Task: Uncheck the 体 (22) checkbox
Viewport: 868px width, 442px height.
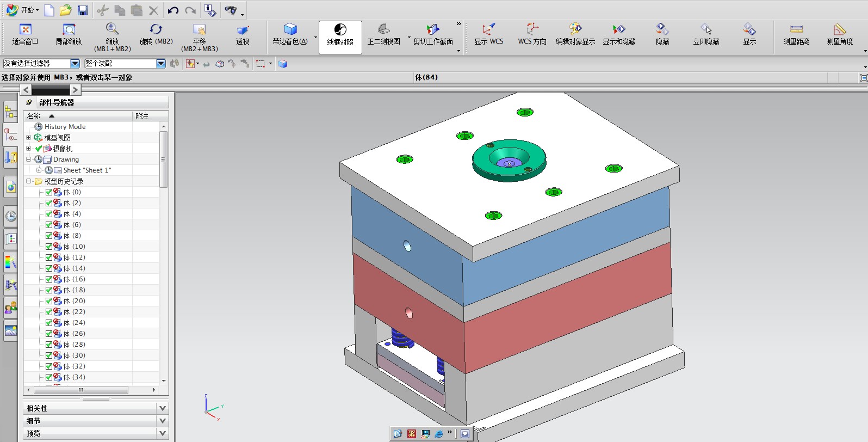Action: [x=49, y=312]
